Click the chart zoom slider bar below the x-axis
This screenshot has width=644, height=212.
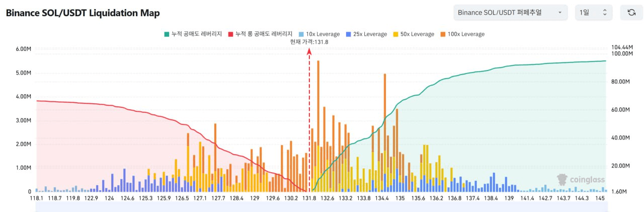(x=322, y=206)
